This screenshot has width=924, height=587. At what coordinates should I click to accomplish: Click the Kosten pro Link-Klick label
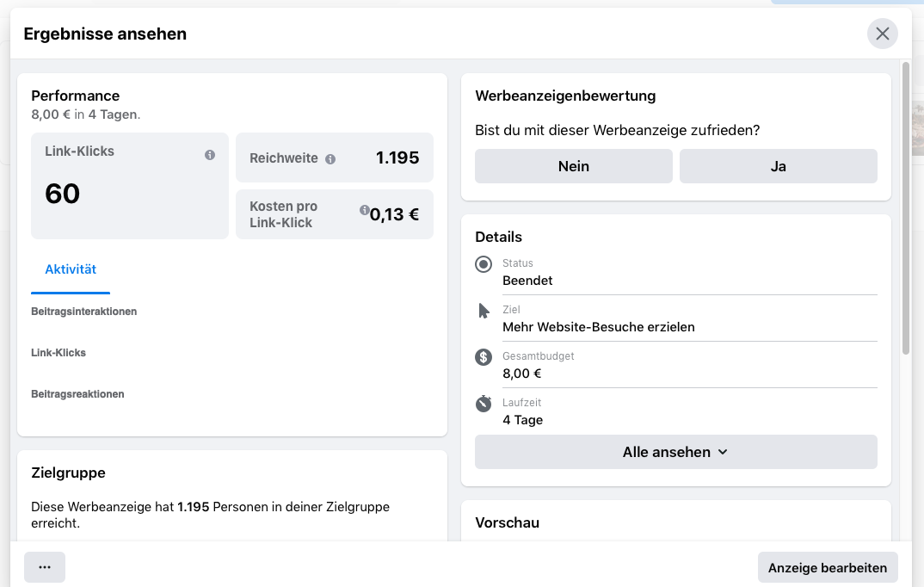[x=283, y=214]
